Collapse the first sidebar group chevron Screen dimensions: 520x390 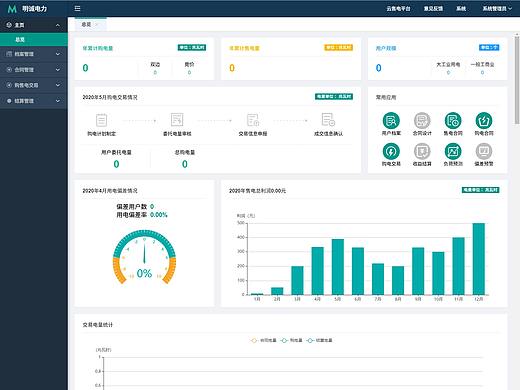58,25
